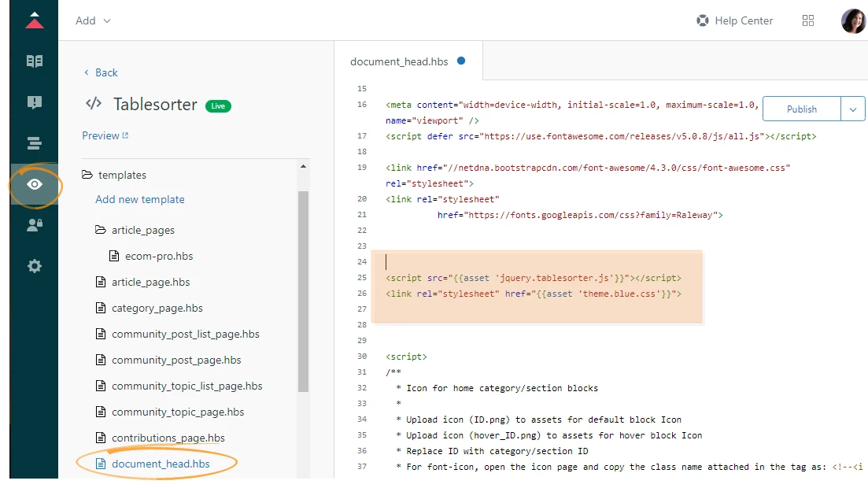This screenshot has width=868, height=488.
Task: Click line number 30 in gutter
Action: pos(362,357)
